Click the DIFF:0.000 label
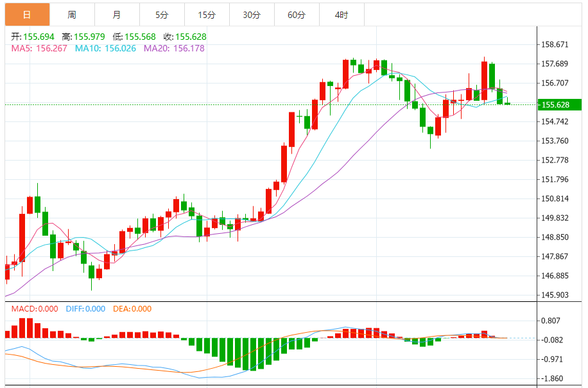Image resolution: width=588 pixels, height=388 pixels. [x=85, y=309]
